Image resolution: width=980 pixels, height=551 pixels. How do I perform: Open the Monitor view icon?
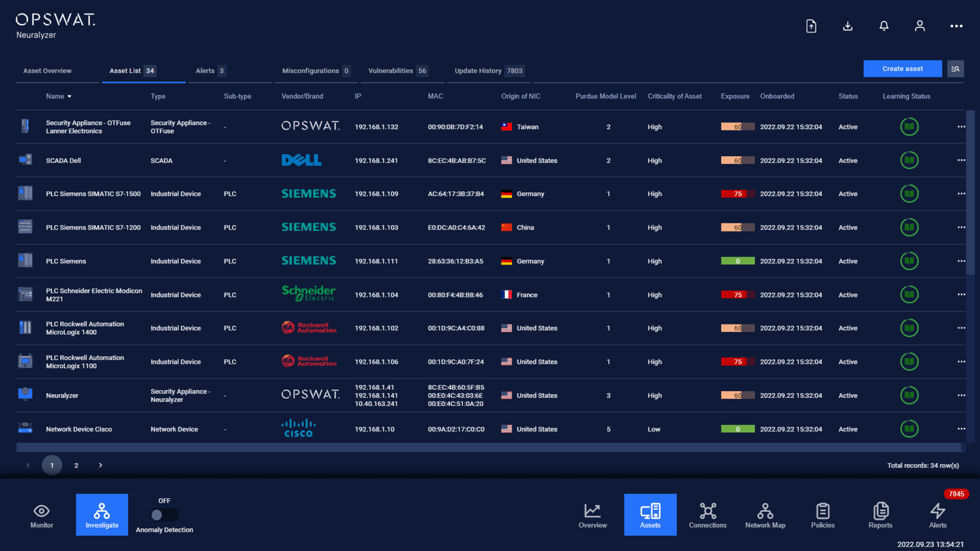41,514
